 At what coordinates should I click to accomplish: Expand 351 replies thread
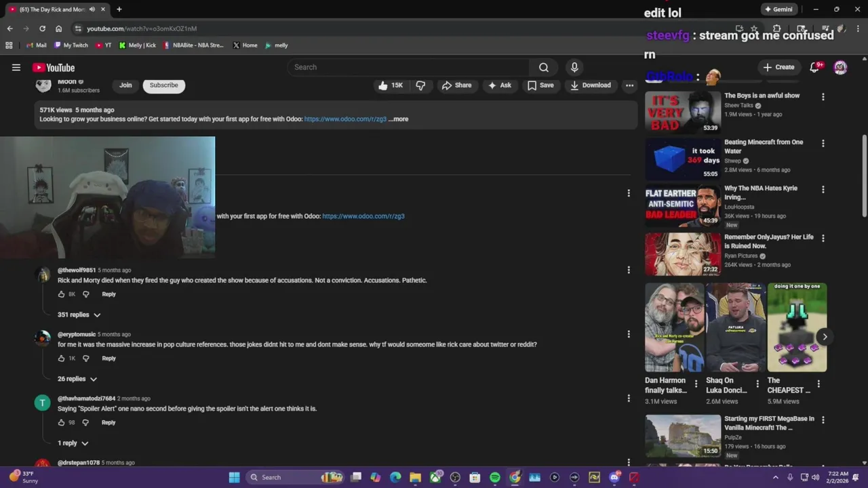(x=79, y=314)
